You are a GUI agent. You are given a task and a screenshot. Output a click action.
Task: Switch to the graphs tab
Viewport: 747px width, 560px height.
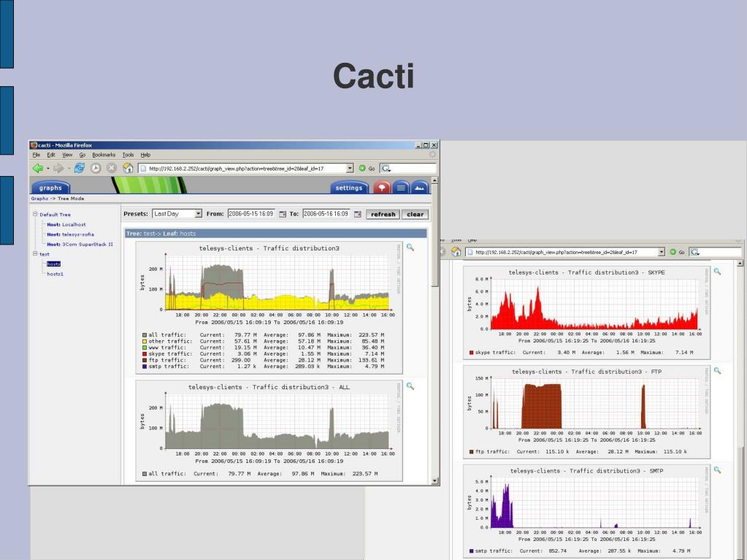tap(50, 188)
